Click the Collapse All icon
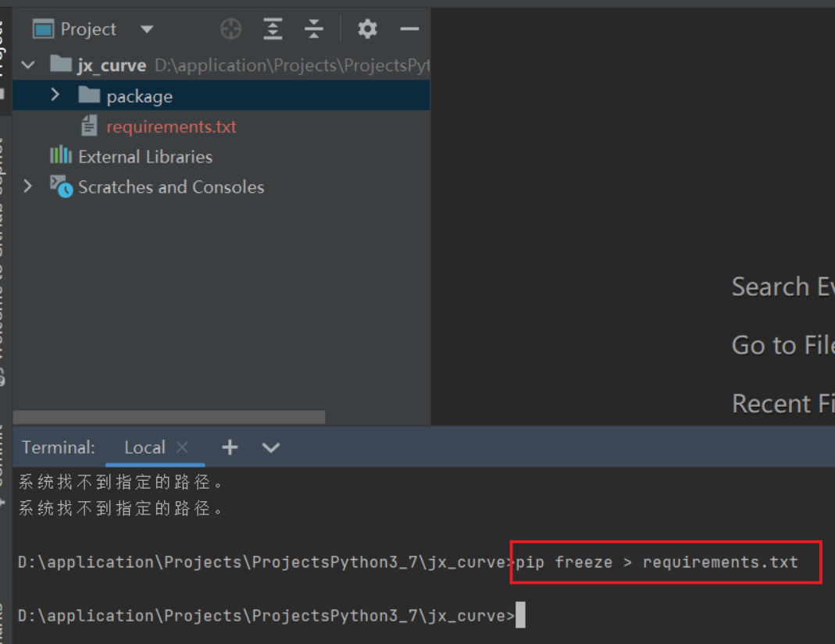 tap(314, 29)
